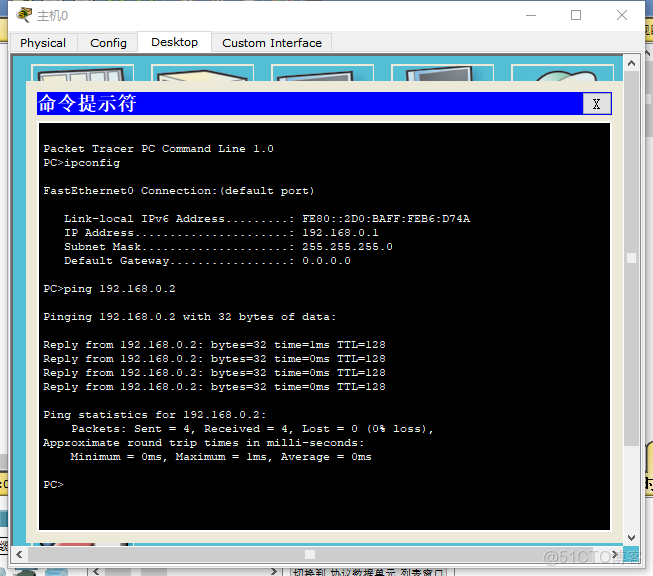Close the 主机0 window
The height and width of the screenshot is (576, 653).
pos(622,15)
